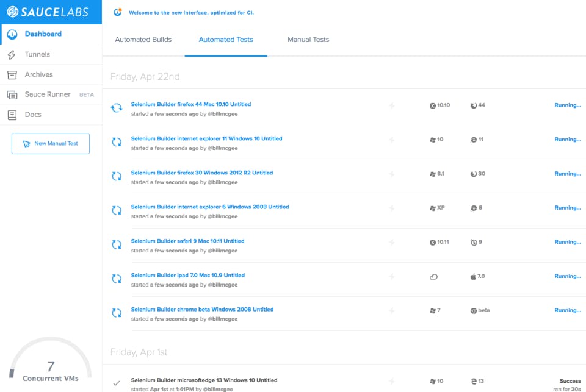Image resolution: width=586 pixels, height=392 pixels.
Task: Click the spinning status icon on the Firefox 44 test
Action: coord(117,105)
